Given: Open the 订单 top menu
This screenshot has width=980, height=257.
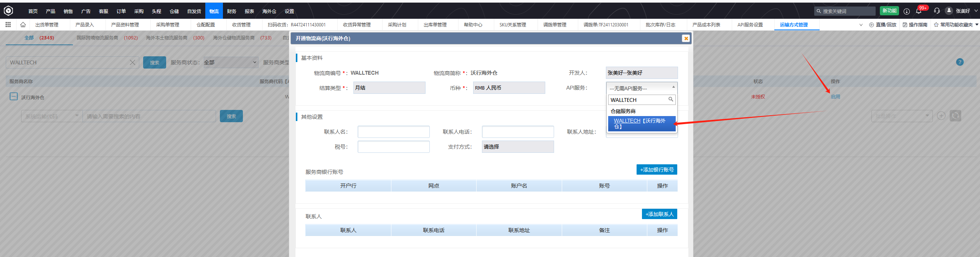Looking at the screenshot, I should click(x=121, y=11).
